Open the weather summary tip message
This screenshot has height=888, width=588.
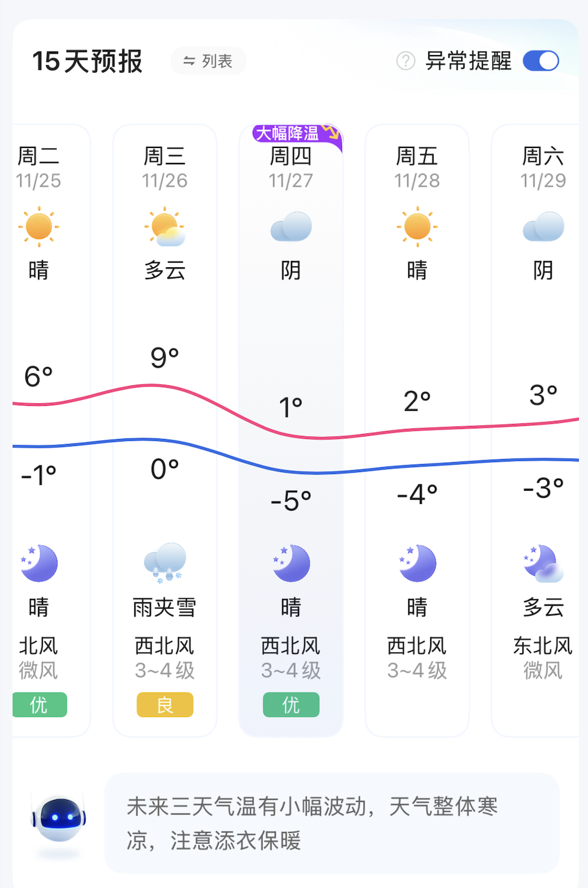(331, 823)
